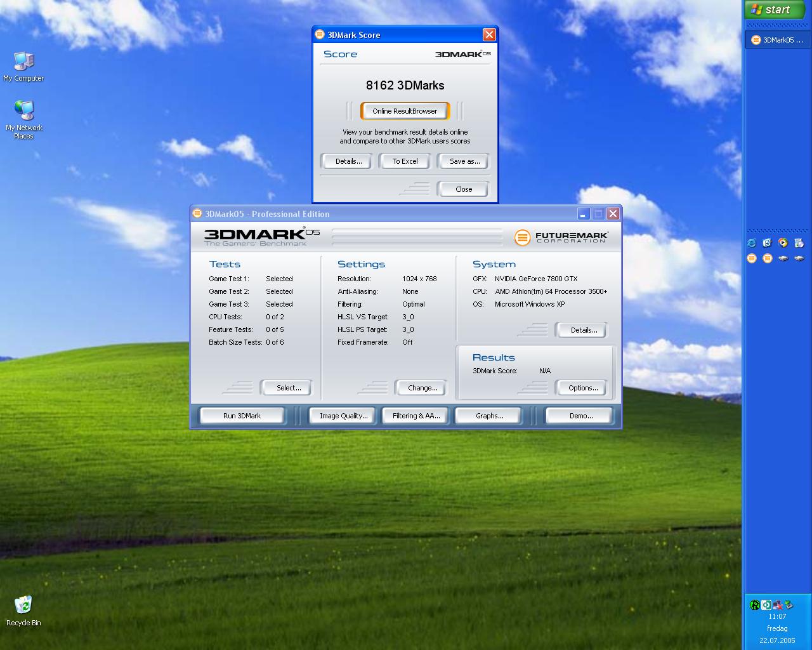Click the Game Test 1 "Selected" value
The width and height of the screenshot is (812, 650).
point(279,279)
